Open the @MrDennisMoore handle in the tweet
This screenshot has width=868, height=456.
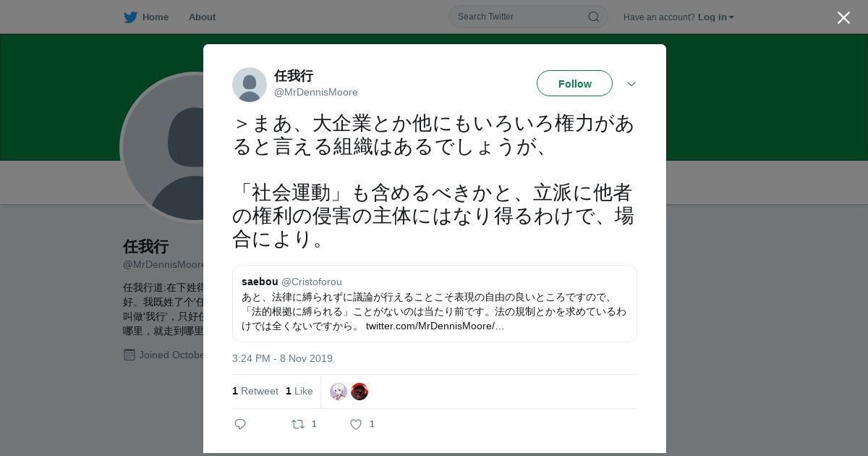pos(316,92)
